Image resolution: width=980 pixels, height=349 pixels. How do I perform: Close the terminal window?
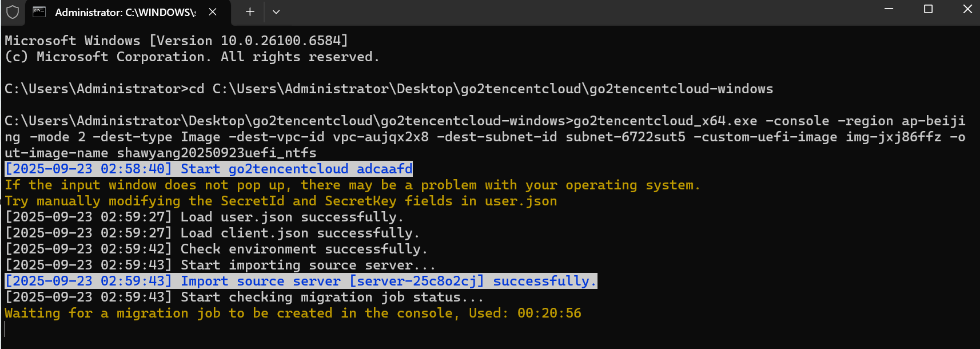pos(967,9)
